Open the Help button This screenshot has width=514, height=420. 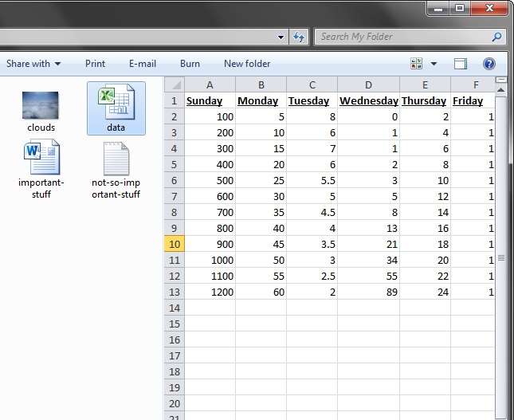click(x=488, y=64)
